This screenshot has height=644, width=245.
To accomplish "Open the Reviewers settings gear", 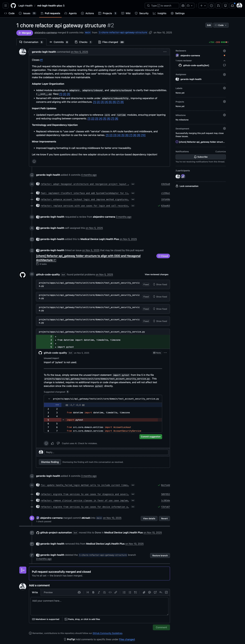I will pos(224,51).
